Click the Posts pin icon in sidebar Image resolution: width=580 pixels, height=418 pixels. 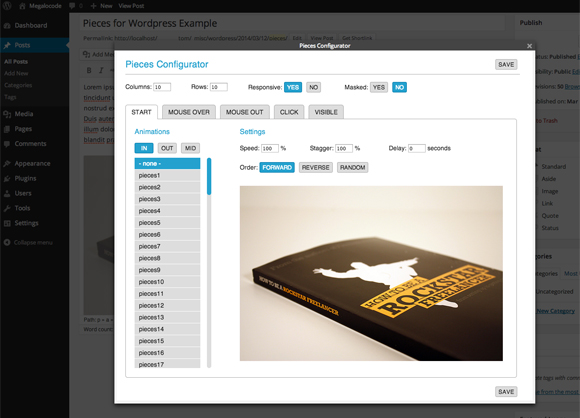pos(7,45)
